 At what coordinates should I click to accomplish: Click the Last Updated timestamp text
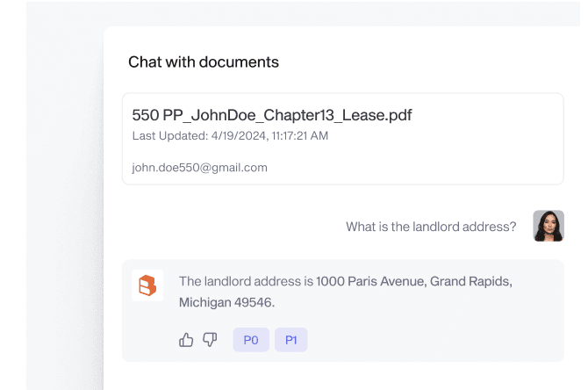(x=230, y=135)
